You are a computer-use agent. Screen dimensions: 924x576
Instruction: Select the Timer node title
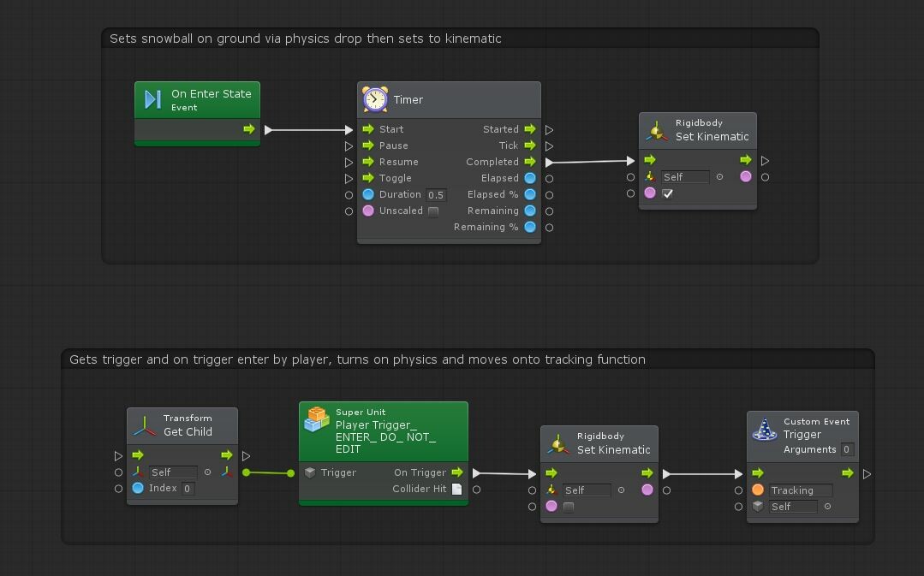[408, 99]
